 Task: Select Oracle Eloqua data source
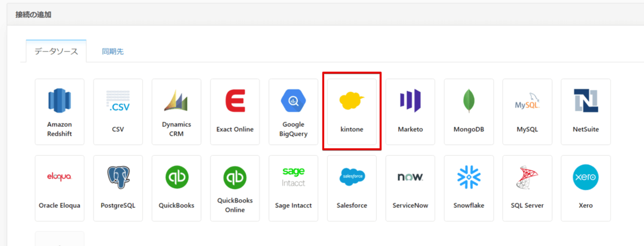[60, 188]
